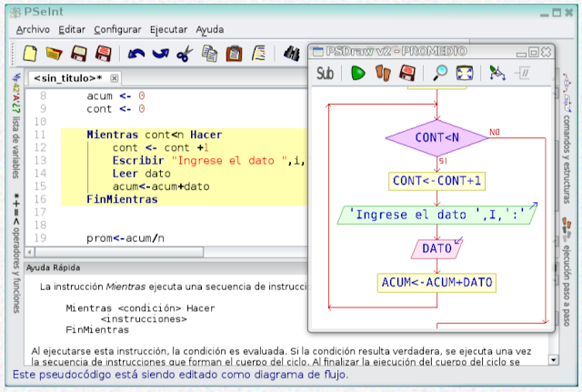Screen dimensions: 582x392
Task: Click the Save As red floppy icon
Action: [103, 54]
